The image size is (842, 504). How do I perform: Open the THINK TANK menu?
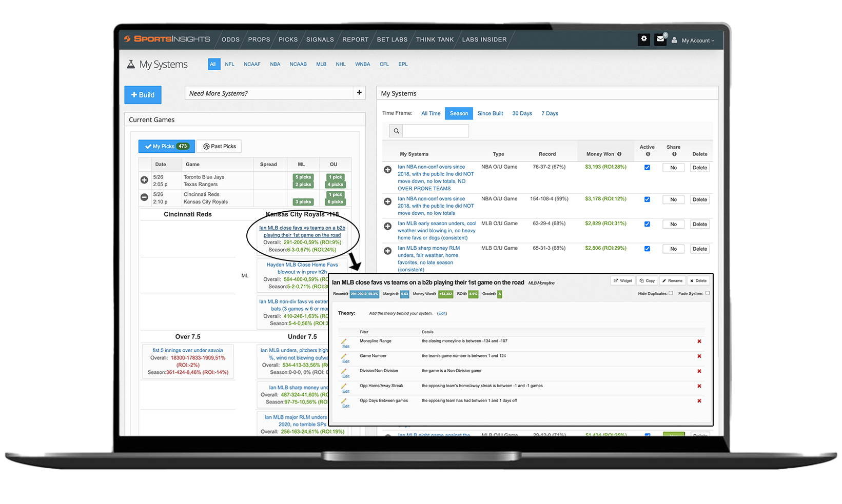click(435, 39)
